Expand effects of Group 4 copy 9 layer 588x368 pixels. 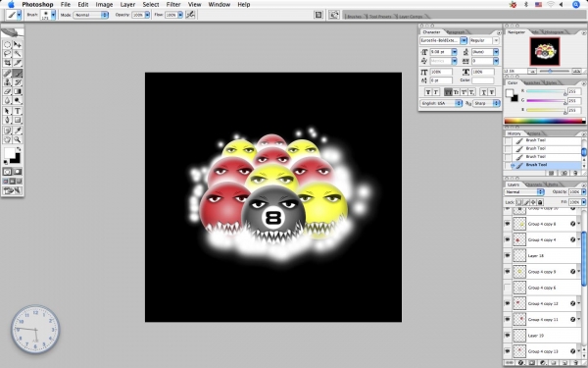(579, 272)
